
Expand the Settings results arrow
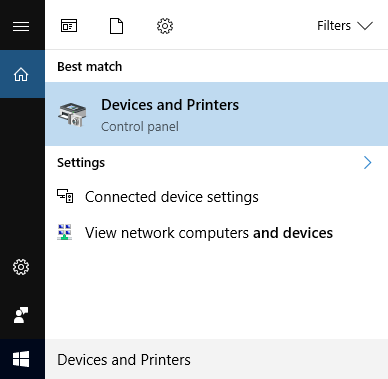click(x=368, y=163)
